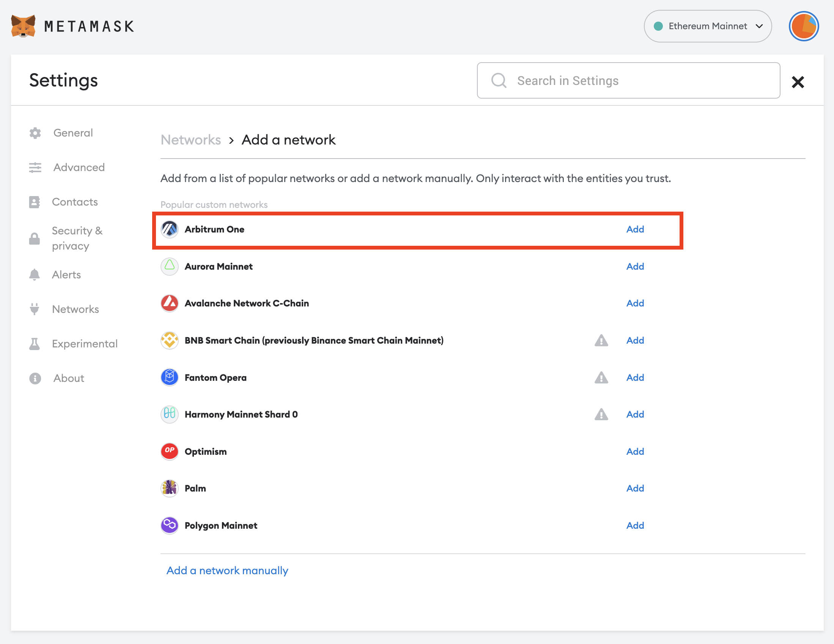
Task: Click the MetaMask fox logo
Action: 23,26
